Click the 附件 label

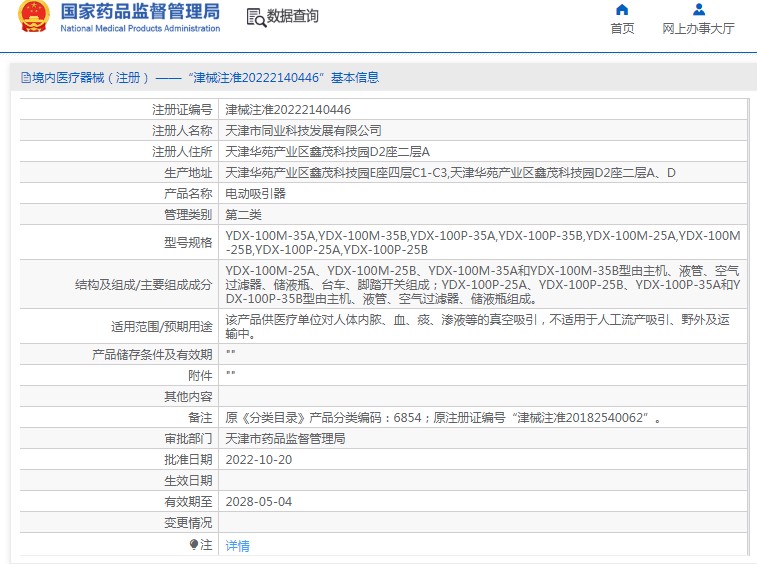(200, 376)
